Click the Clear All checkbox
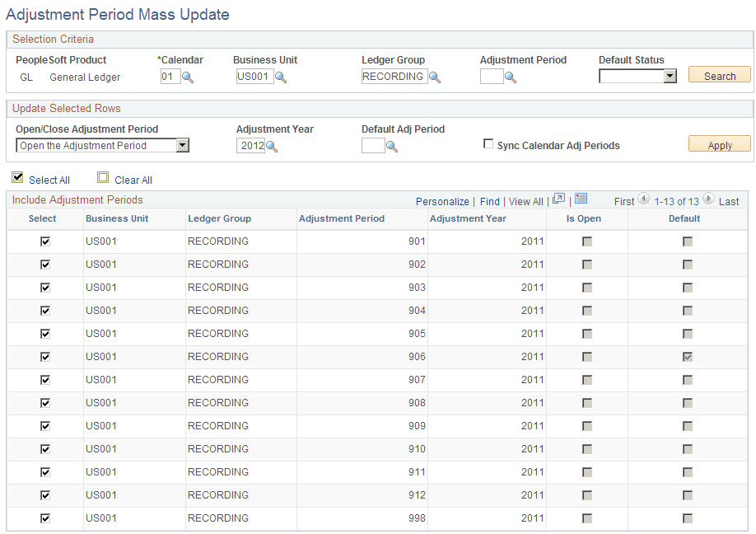Screen dimensions: 756x534 [x=103, y=176]
